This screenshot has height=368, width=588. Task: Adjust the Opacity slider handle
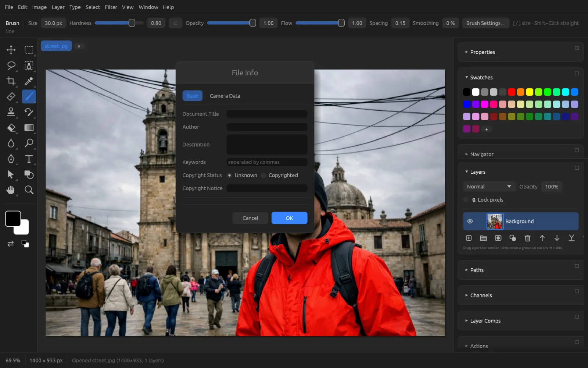tap(252, 23)
